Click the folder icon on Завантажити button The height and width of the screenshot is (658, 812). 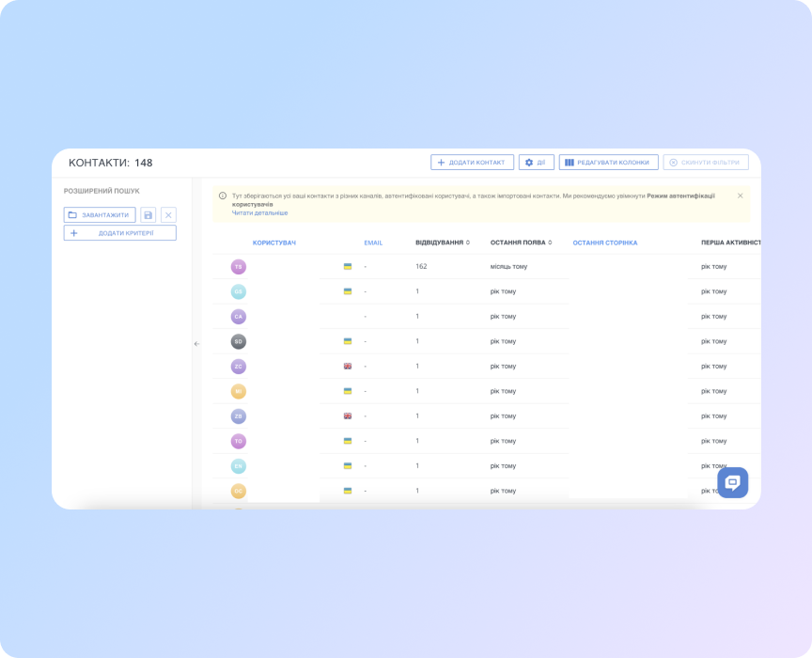pyautogui.click(x=72, y=214)
